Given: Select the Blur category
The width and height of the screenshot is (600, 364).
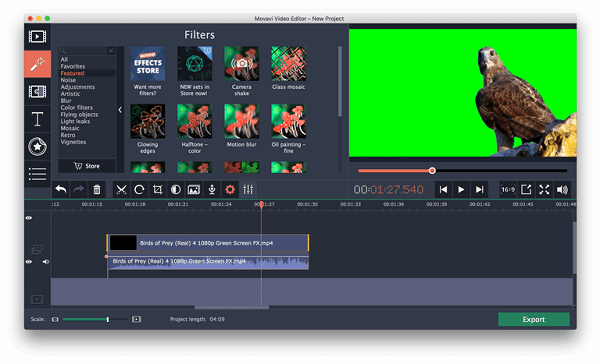Looking at the screenshot, I should (66, 101).
